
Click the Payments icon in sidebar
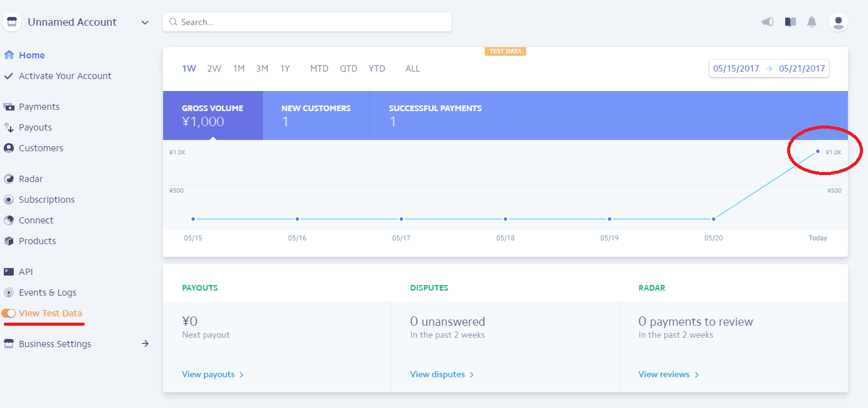click(9, 107)
